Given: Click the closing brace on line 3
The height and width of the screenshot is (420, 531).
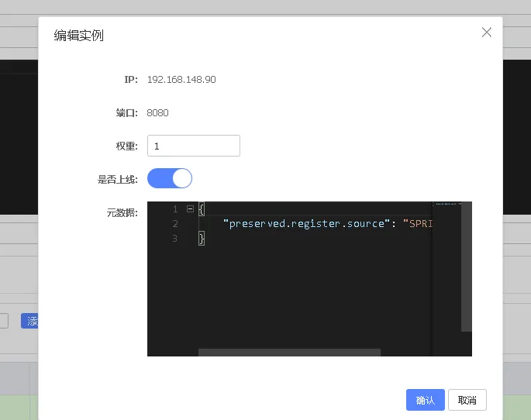Looking at the screenshot, I should tap(202, 239).
